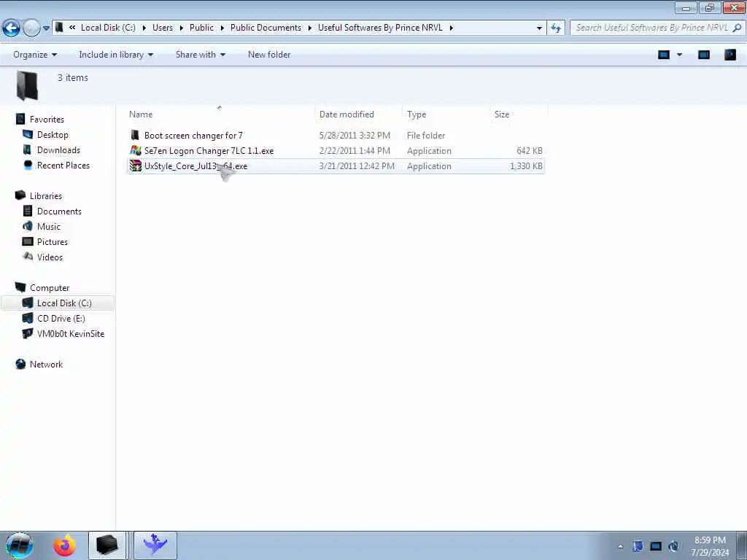Viewport: 747px width, 560px height.
Task: Open VM0b0t KevinSite in navigation pane
Action: (71, 334)
